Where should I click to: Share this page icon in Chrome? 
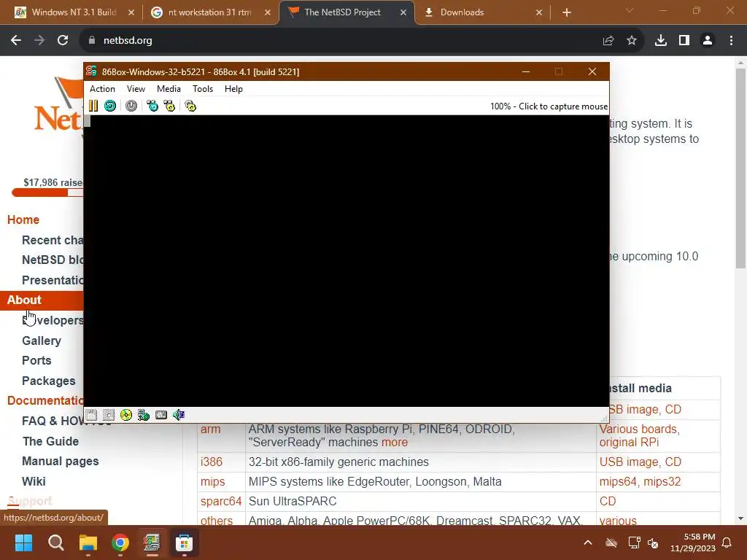click(608, 41)
